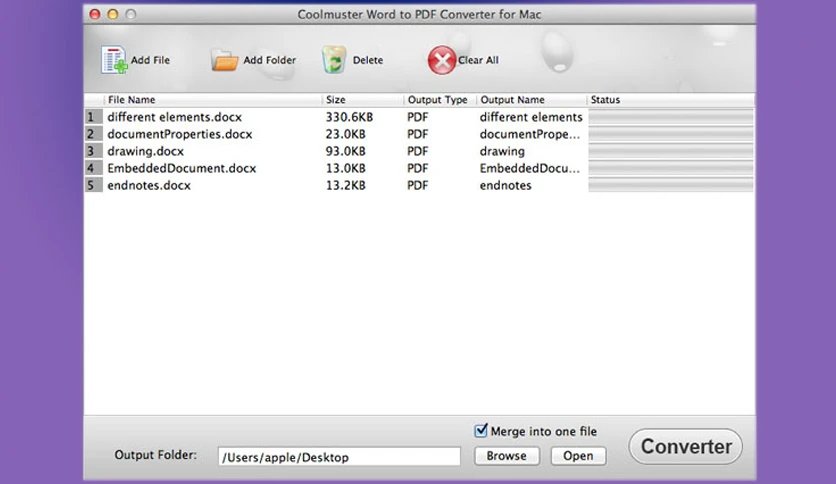Click the output name 'documentPrope...'
Screen dimensions: 836x484
tap(529, 134)
